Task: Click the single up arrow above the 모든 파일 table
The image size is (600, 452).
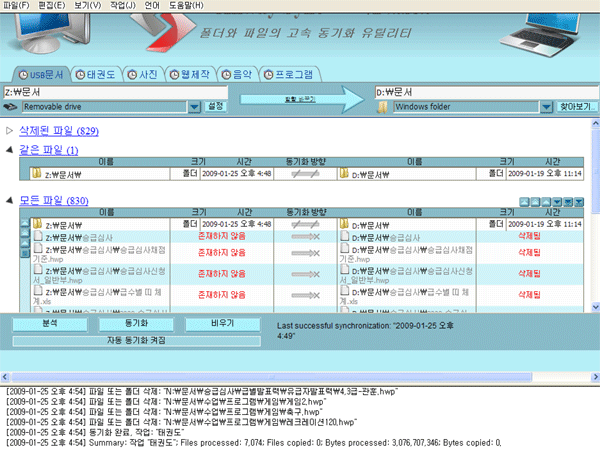Action: point(546,202)
